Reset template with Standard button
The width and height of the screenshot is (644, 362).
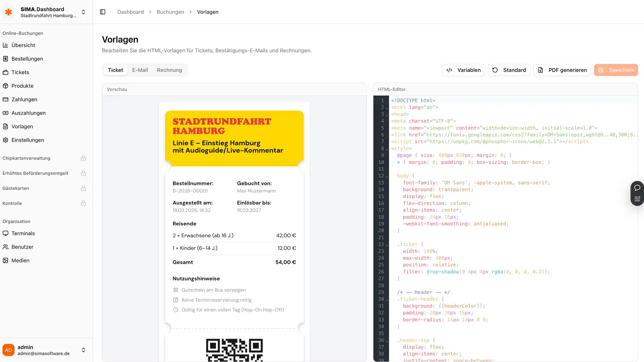click(509, 70)
